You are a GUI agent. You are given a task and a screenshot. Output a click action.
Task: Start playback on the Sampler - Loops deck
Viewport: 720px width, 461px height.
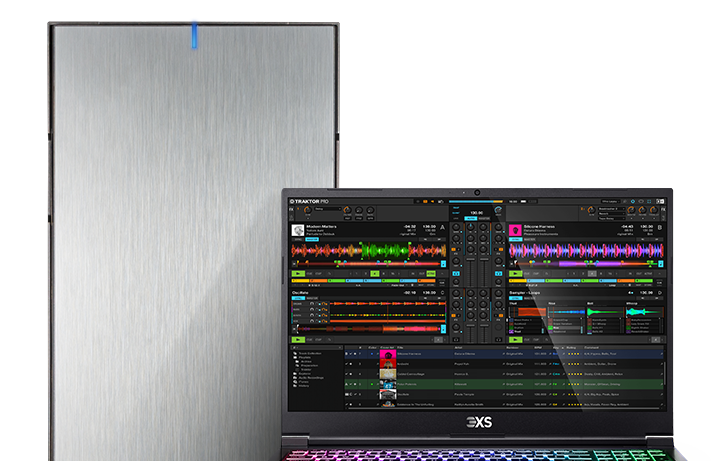click(x=516, y=340)
